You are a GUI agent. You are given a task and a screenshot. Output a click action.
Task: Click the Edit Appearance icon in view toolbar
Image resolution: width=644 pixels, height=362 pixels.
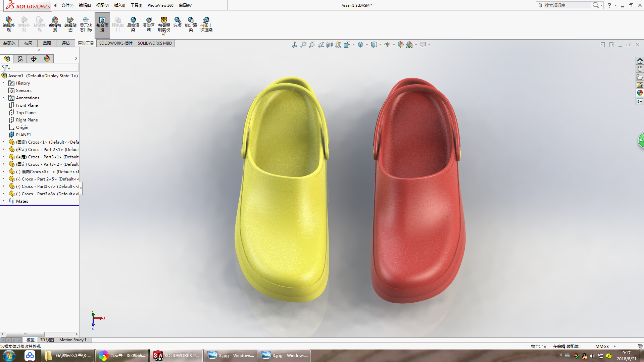click(x=400, y=45)
